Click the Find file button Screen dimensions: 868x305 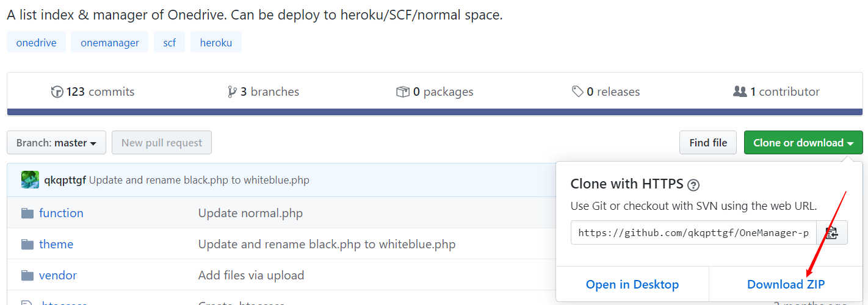pos(708,143)
